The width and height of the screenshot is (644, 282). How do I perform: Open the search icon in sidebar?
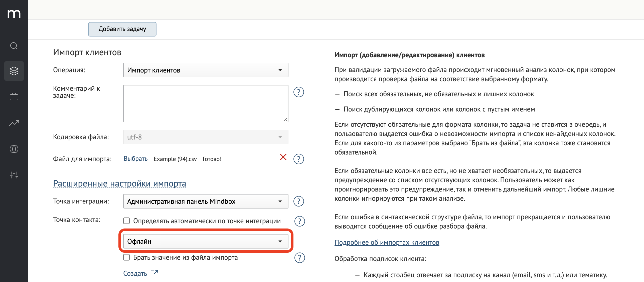(14, 46)
